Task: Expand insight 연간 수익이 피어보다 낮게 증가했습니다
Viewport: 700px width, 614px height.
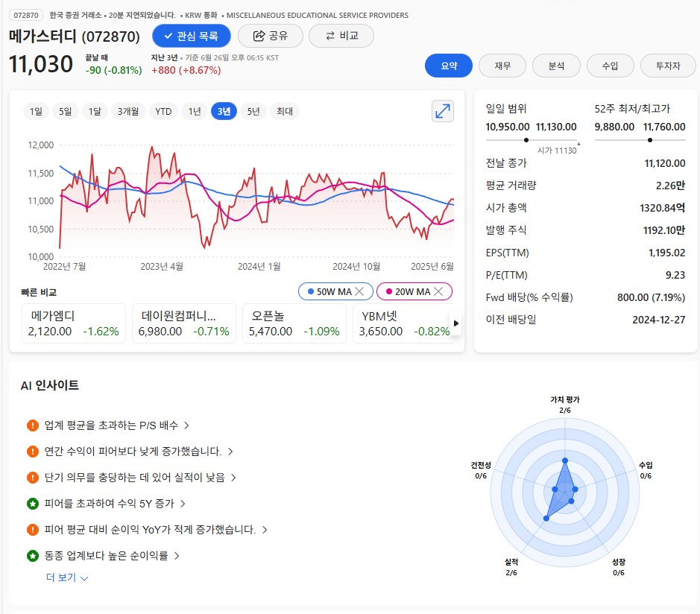Action: point(139,452)
